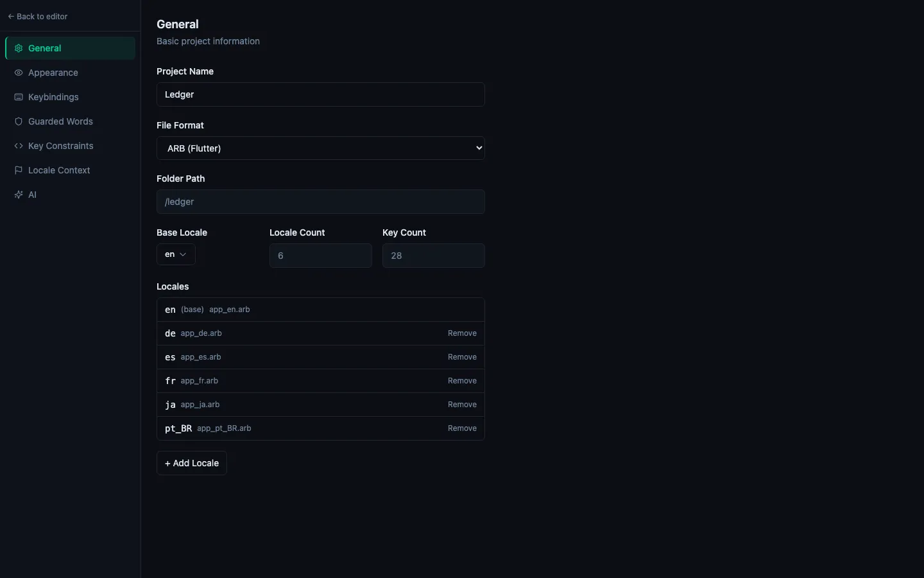Click the Key Constraints code brackets icon
Image resolution: width=924 pixels, height=578 pixels.
(x=19, y=146)
